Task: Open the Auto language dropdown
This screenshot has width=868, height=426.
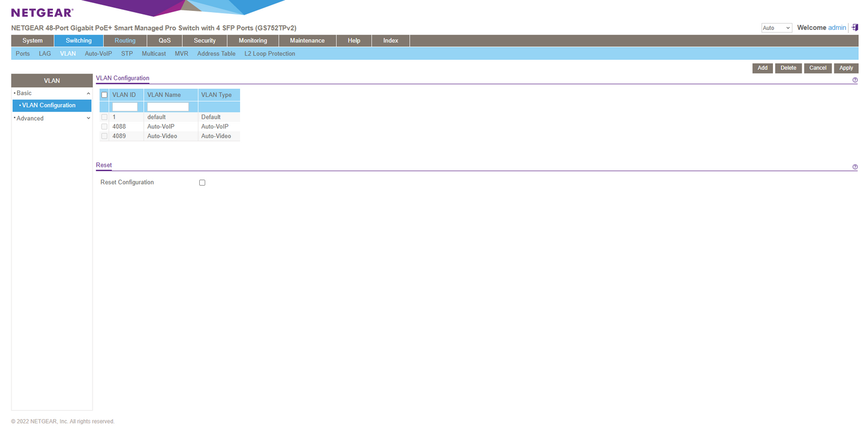Action: click(777, 28)
